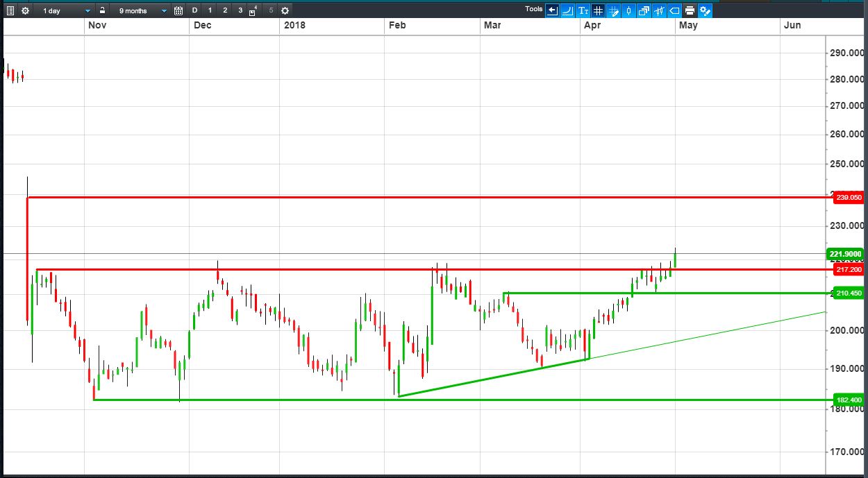The height and width of the screenshot is (478, 868).
Task: Click the green 210.450 level label
Action: point(849,293)
